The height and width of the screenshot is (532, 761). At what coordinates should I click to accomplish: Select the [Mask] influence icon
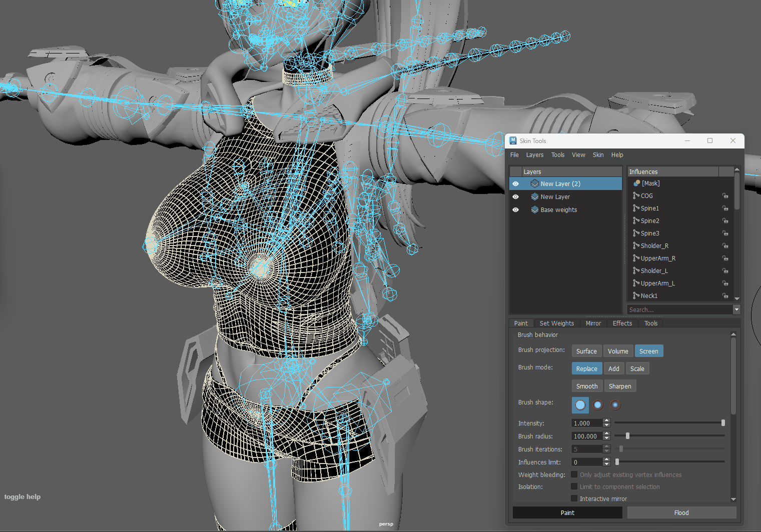pos(636,183)
